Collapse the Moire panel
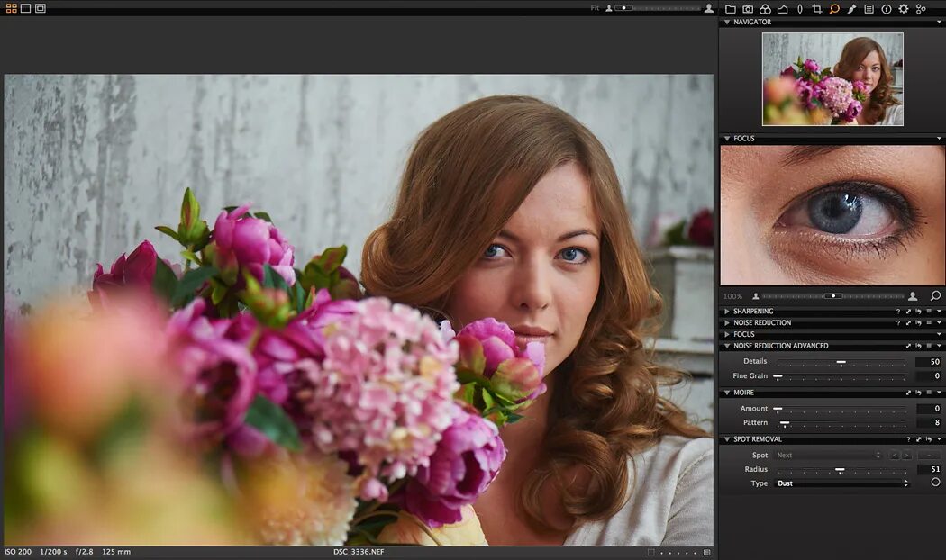This screenshot has height=560, width=946. click(x=727, y=393)
